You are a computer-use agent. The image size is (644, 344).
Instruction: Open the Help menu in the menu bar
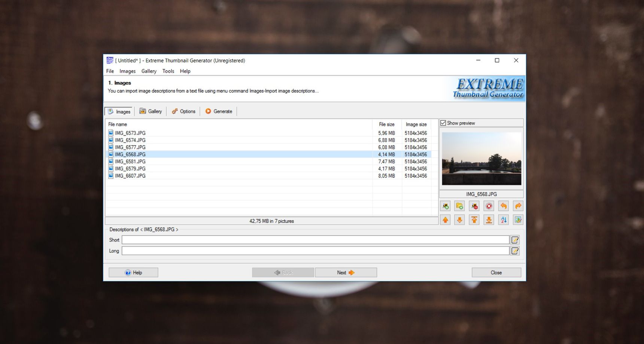[x=185, y=71]
